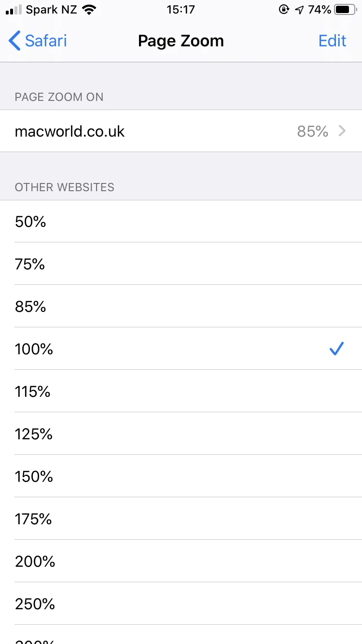
Task: Select the 115% zoom row
Action: coord(181,392)
